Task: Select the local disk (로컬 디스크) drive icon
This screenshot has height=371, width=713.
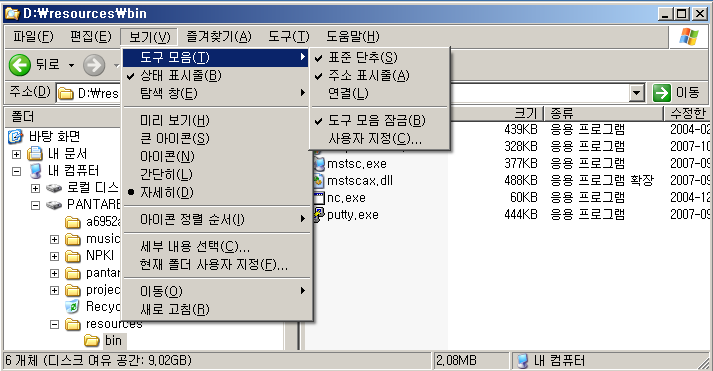Action: [54, 188]
